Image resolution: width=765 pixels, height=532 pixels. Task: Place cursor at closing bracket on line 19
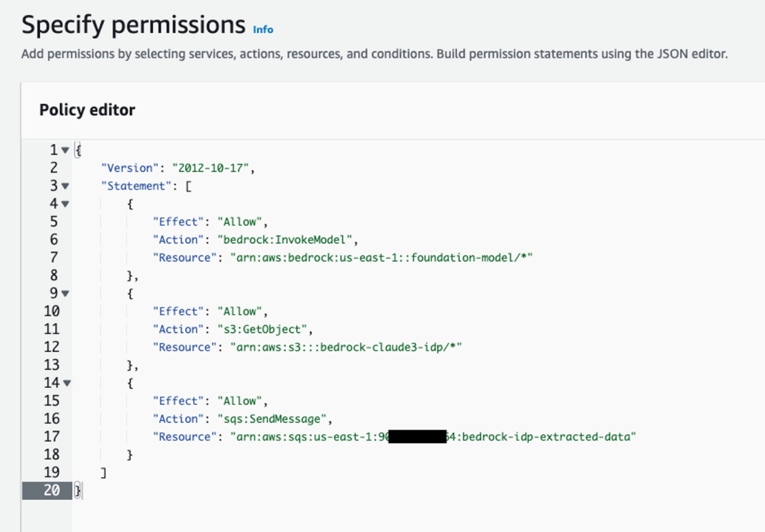tap(103, 472)
